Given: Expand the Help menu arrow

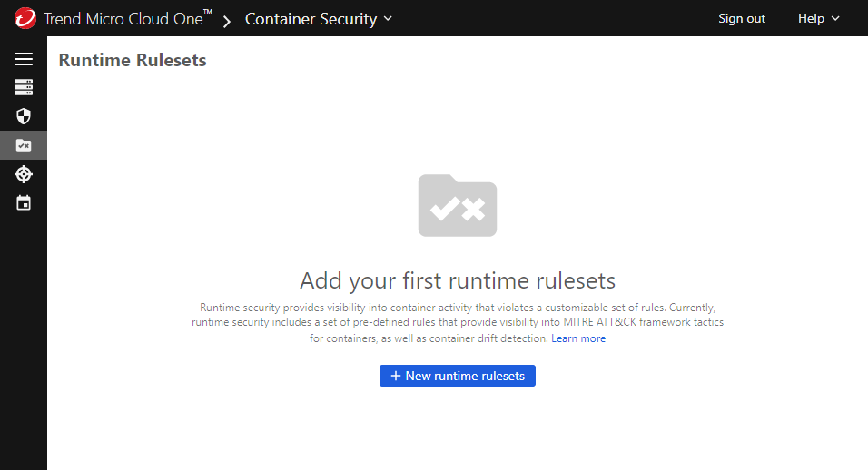Looking at the screenshot, I should pyautogui.click(x=836, y=18).
